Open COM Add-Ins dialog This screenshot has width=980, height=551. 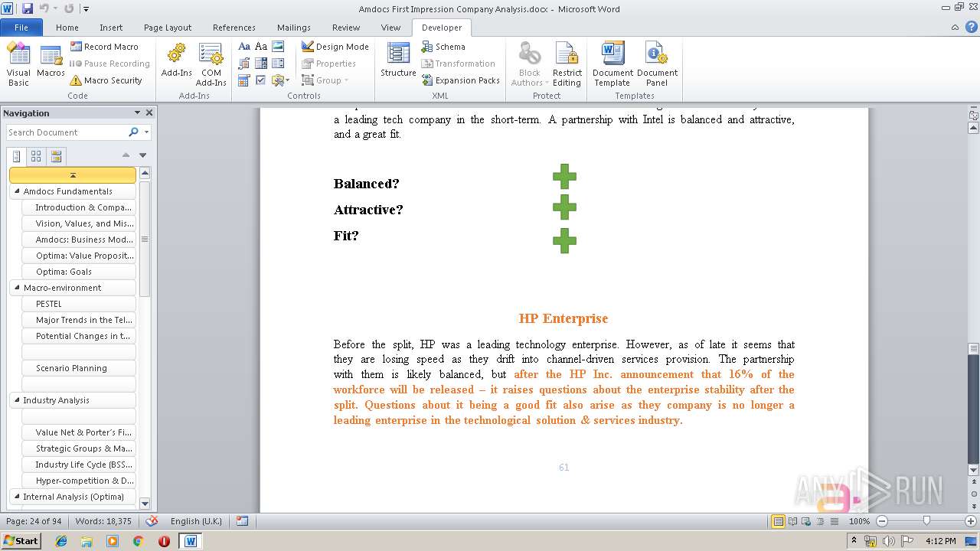coord(211,64)
